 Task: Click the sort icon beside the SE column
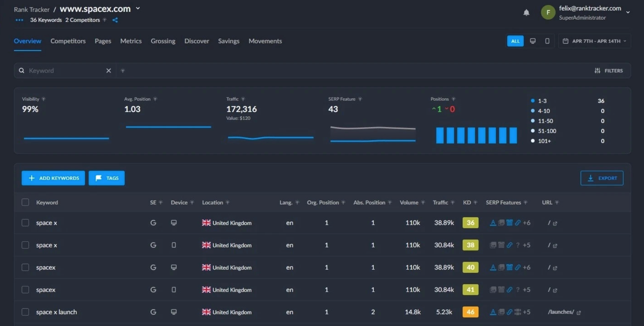coord(160,202)
